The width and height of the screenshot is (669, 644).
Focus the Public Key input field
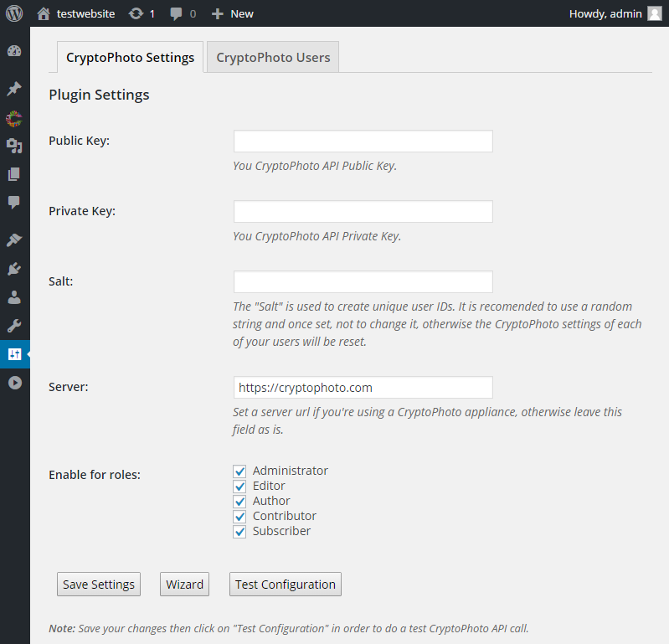[363, 142]
